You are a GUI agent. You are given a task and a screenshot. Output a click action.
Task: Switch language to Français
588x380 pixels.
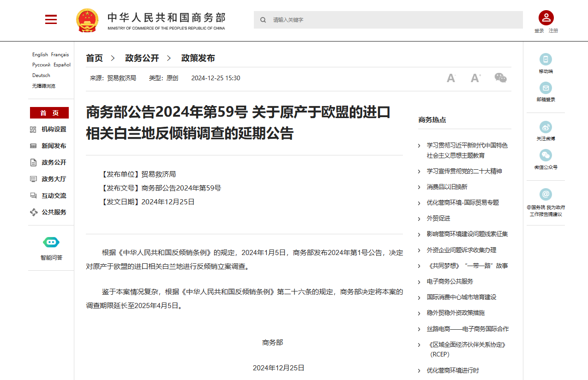click(x=60, y=54)
